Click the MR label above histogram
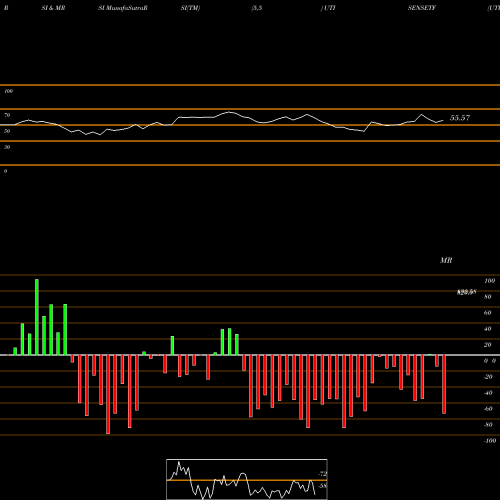 click(x=446, y=260)
